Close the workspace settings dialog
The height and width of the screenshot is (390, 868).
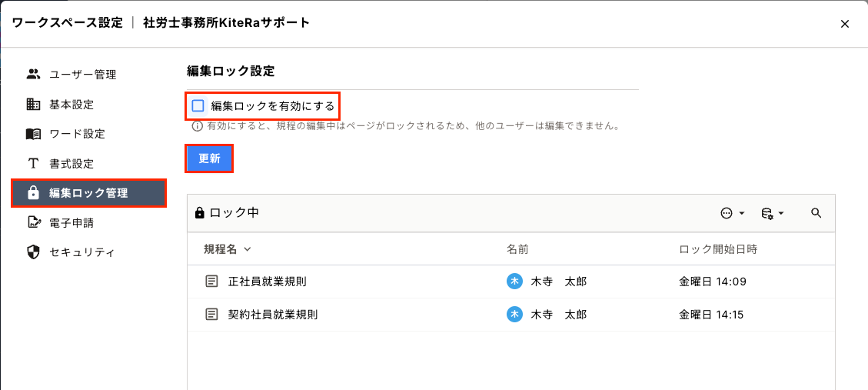click(x=845, y=24)
